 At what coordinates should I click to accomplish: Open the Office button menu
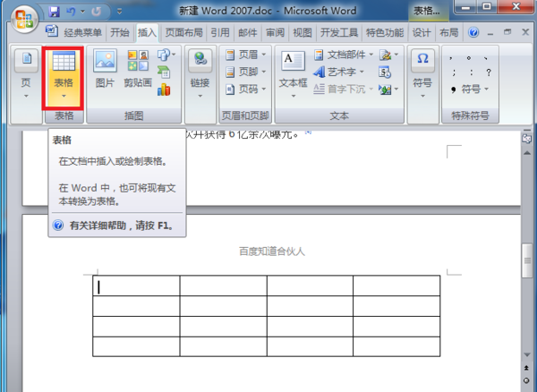tap(24, 19)
